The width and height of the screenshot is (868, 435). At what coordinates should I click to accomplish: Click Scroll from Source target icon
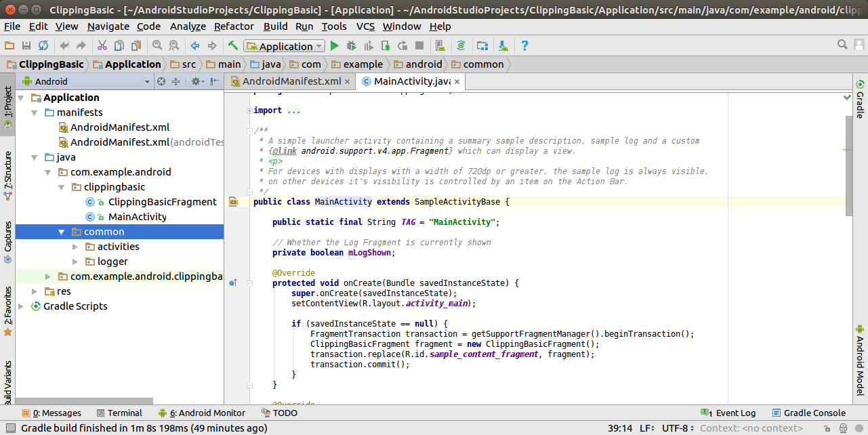[161, 81]
